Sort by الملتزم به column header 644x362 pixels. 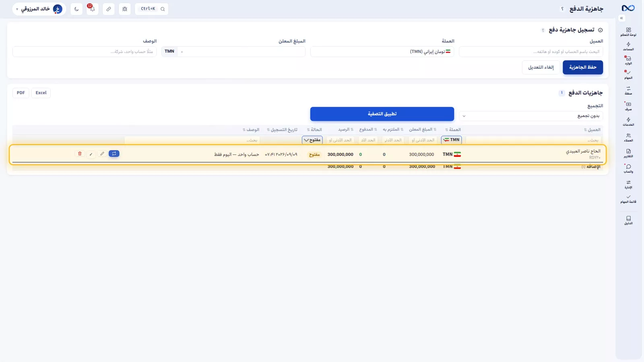click(393, 130)
